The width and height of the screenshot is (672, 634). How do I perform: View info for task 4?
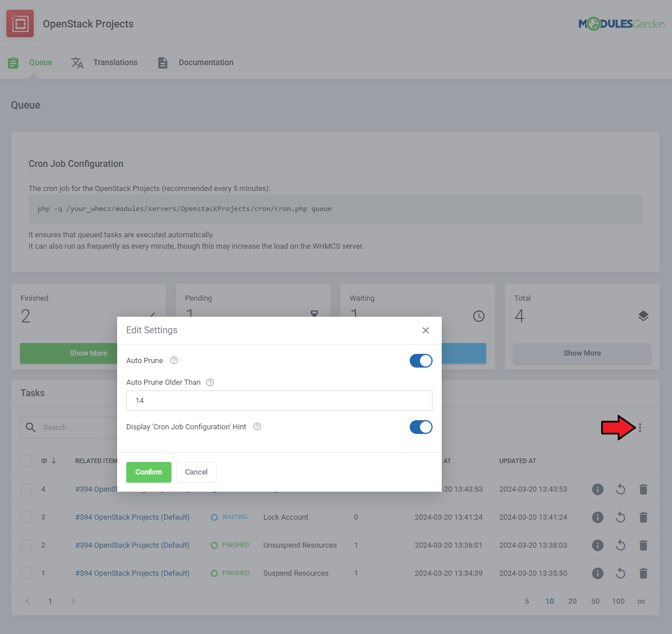tap(598, 489)
